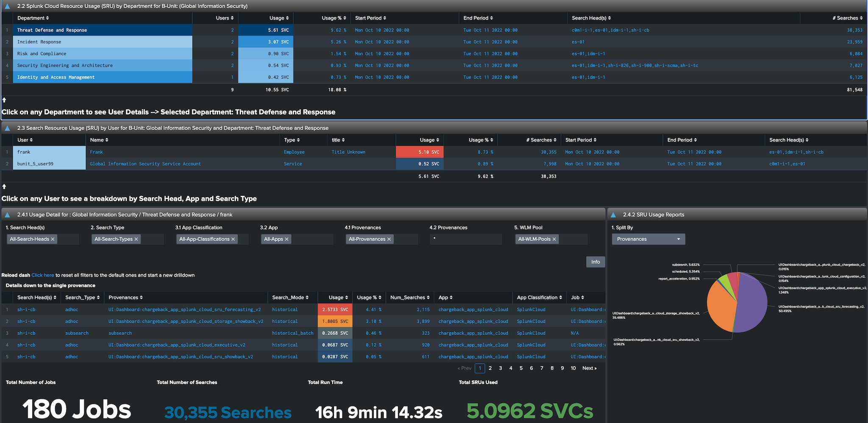The image size is (868, 423).
Task: Go to page 2 of detail table
Action: tap(490, 368)
